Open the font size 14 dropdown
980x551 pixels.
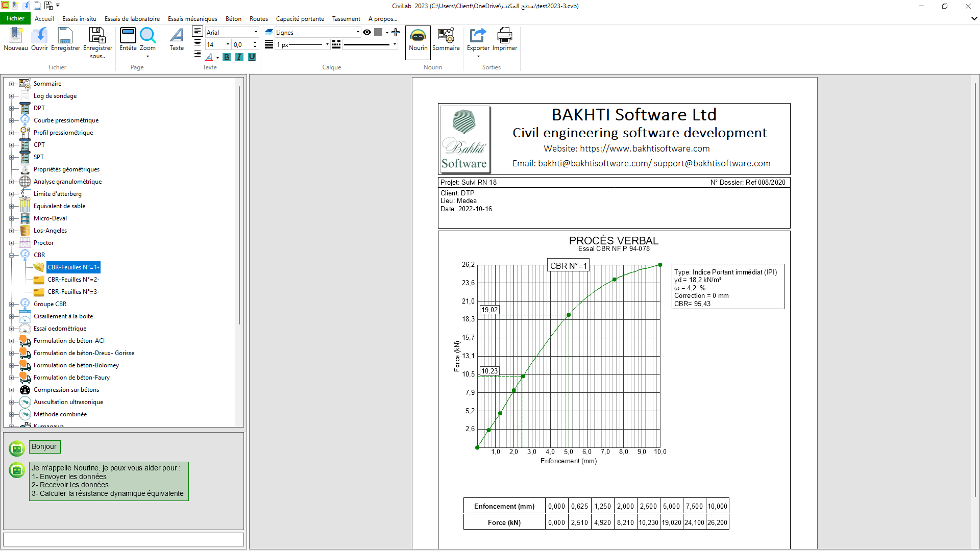tap(228, 44)
